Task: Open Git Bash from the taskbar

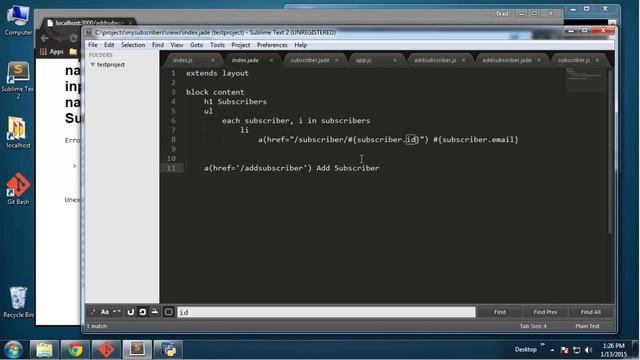Action: point(106,350)
